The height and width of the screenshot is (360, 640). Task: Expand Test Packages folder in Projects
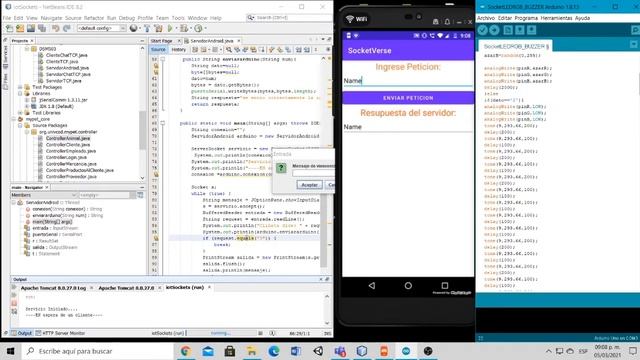[20, 87]
